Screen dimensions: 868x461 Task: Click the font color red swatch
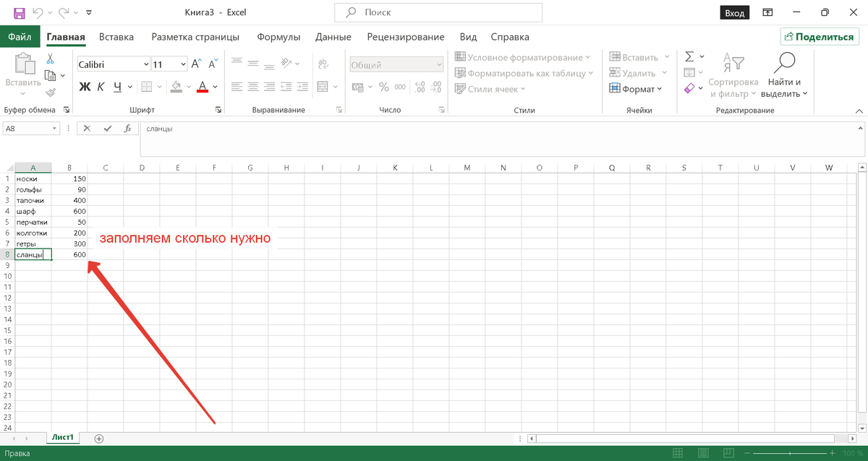point(202,91)
